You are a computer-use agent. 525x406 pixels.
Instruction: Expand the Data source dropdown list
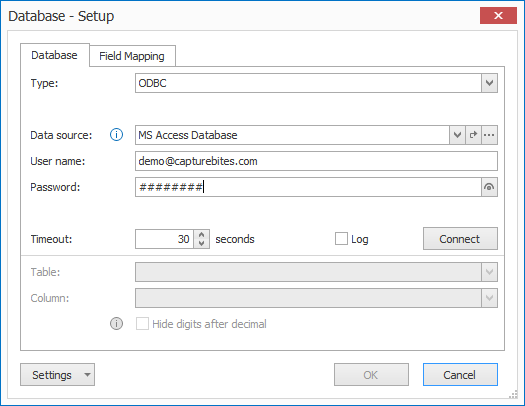(457, 135)
